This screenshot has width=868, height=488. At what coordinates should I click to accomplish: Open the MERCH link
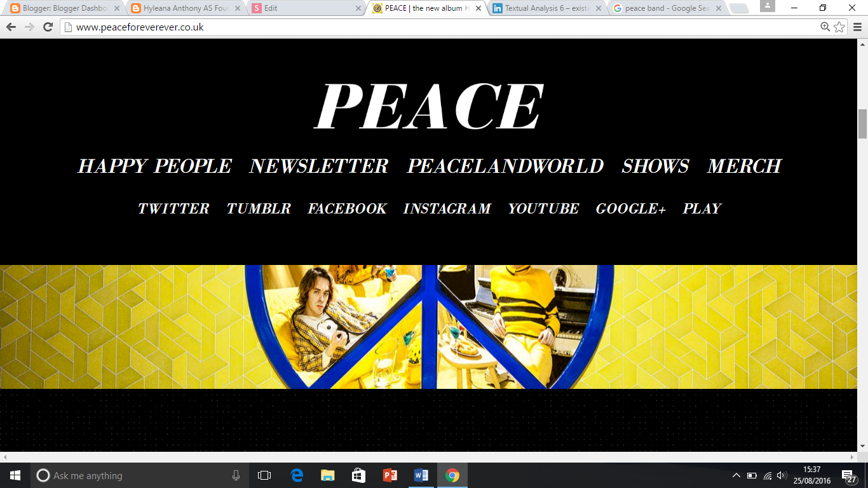coord(744,166)
